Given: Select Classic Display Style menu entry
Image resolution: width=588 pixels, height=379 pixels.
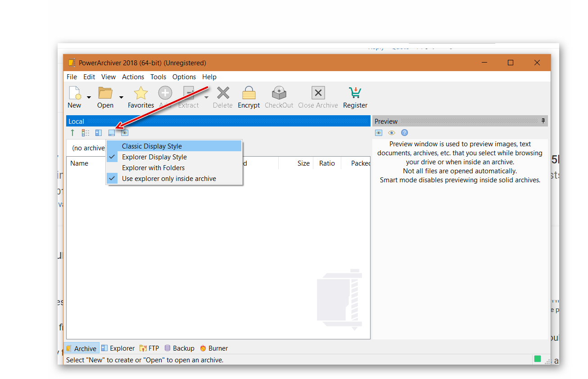Looking at the screenshot, I should pyautogui.click(x=174, y=146).
